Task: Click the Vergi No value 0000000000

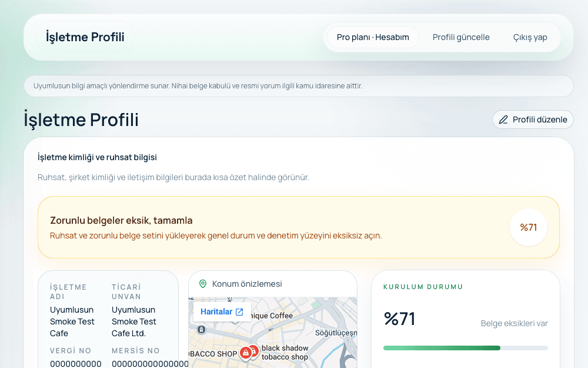Action: point(75,364)
